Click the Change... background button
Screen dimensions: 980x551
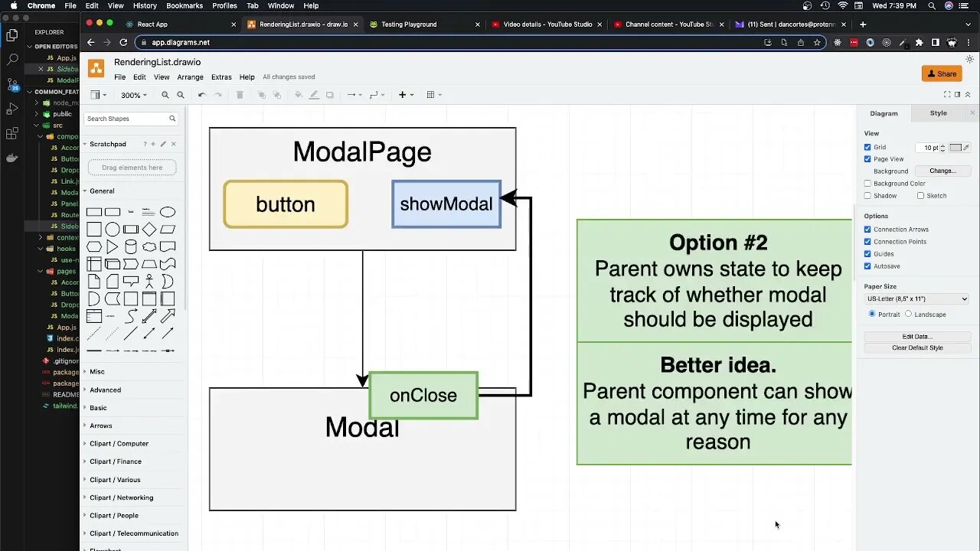(942, 171)
